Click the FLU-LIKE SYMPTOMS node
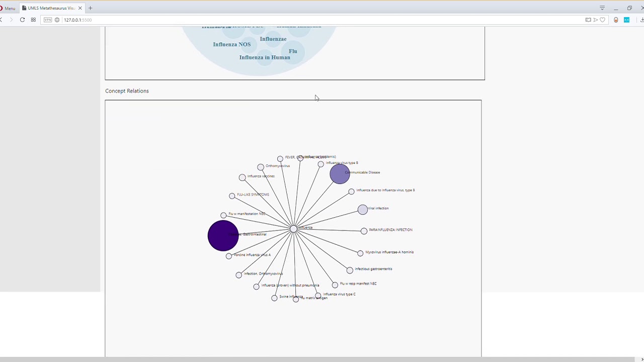This screenshot has height=362, width=644. (232, 196)
